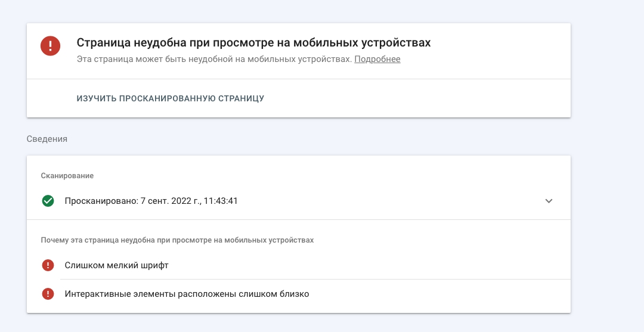Follow the "Подробнее" link
This screenshot has width=644, height=332.
click(377, 59)
